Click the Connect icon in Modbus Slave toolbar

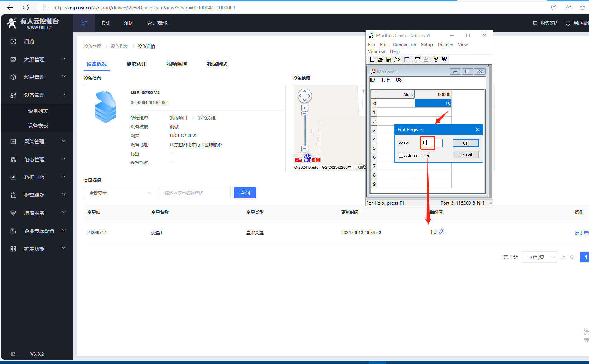pos(417,59)
